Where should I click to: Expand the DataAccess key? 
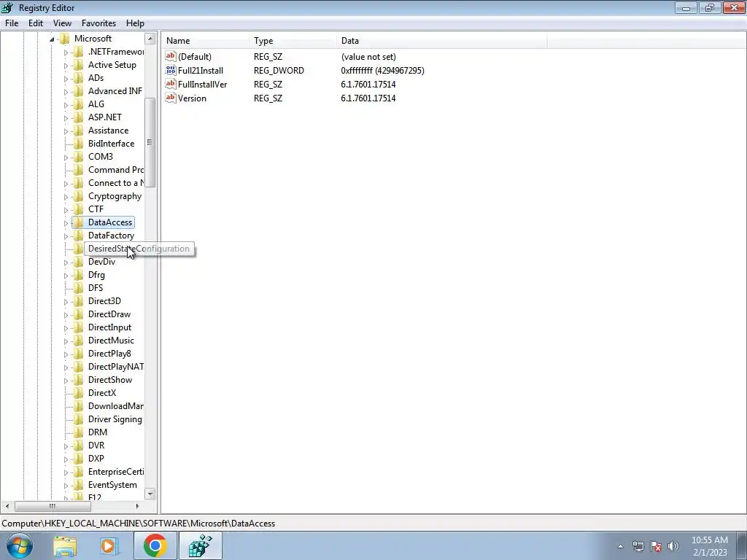(x=66, y=223)
